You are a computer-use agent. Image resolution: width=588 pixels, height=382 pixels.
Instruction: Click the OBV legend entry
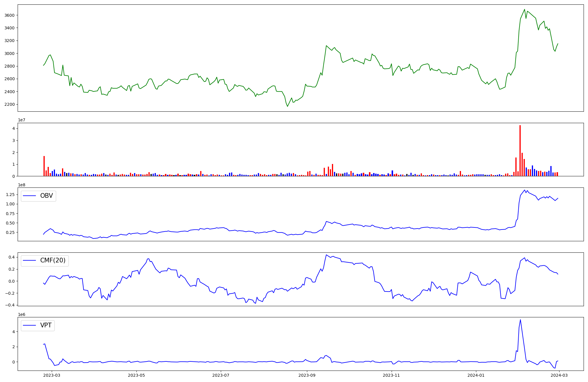tap(46, 196)
